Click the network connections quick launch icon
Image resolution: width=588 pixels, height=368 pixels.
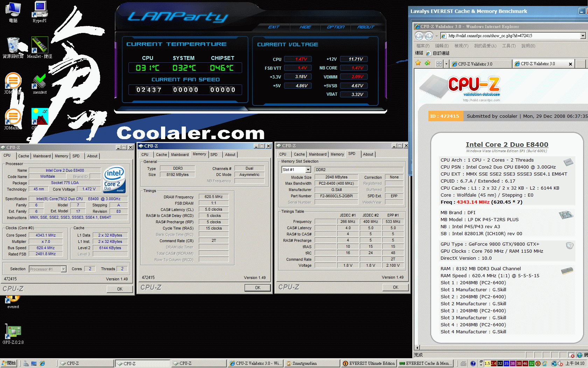26,363
